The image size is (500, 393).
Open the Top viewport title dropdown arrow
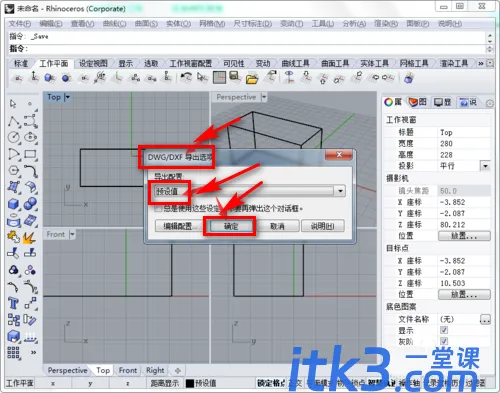pyautogui.click(x=68, y=97)
